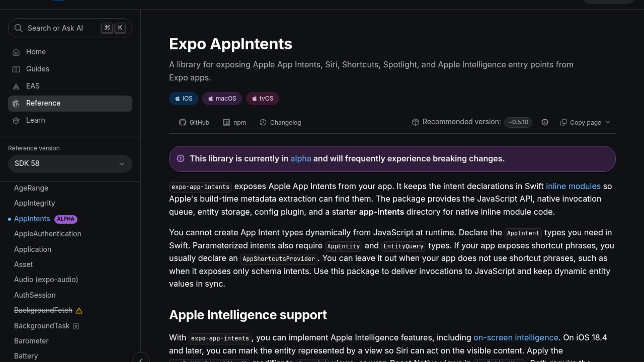The image size is (644, 362).
Task: Open the Changelog link
Action: [280, 122]
